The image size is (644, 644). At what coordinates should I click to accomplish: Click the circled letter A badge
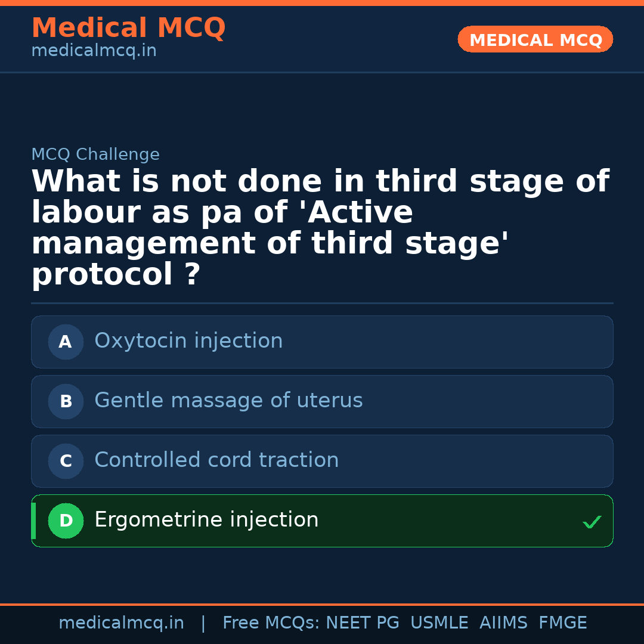coord(66,342)
